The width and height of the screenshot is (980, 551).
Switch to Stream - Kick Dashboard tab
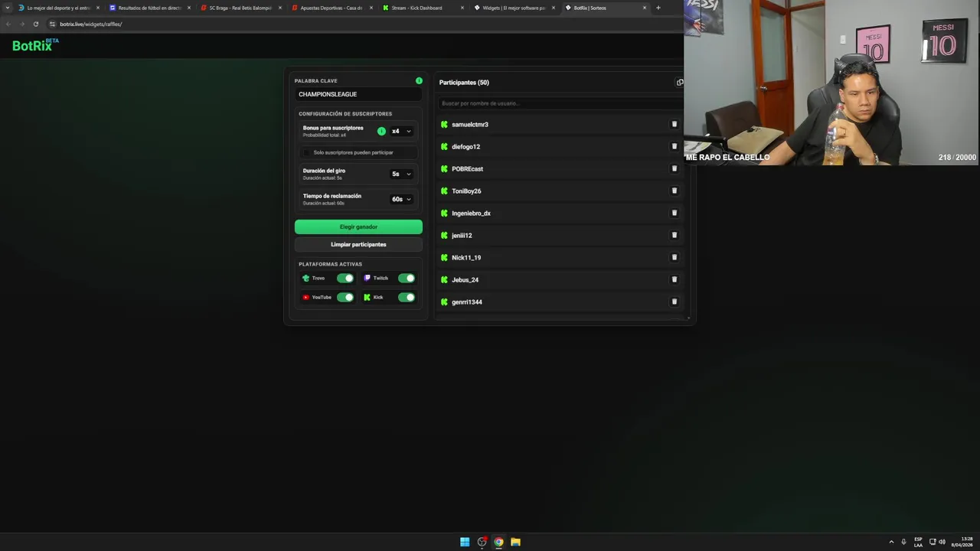(423, 8)
